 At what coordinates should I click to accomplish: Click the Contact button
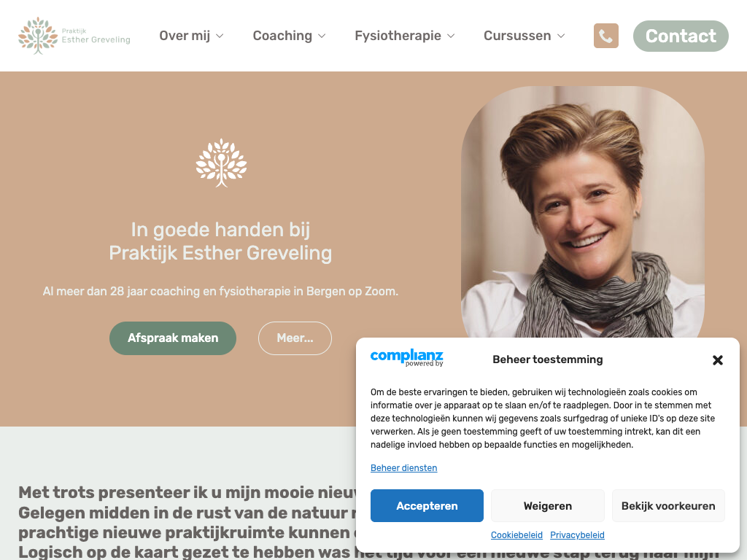(681, 36)
